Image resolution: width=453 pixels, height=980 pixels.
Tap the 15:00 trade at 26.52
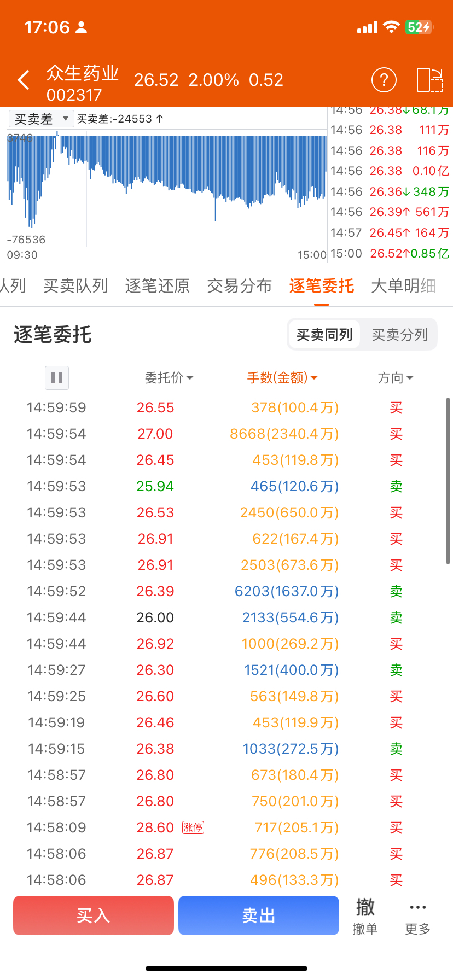pyautogui.click(x=390, y=254)
